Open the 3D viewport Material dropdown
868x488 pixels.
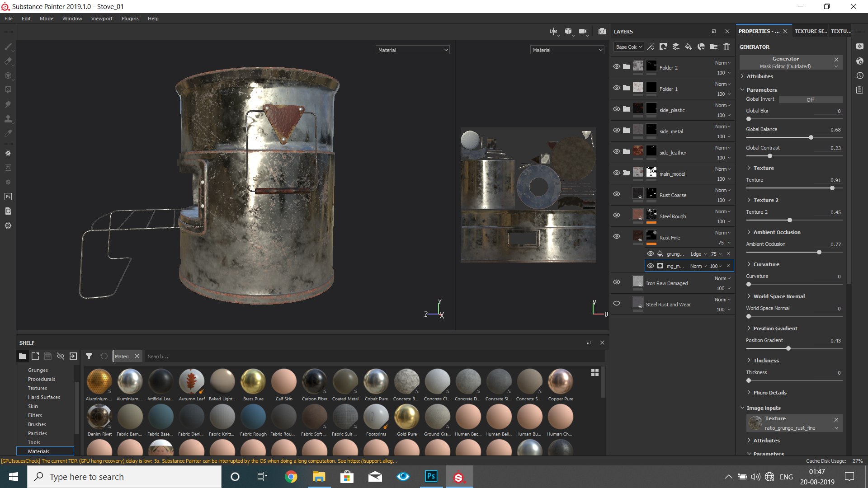tap(412, 50)
